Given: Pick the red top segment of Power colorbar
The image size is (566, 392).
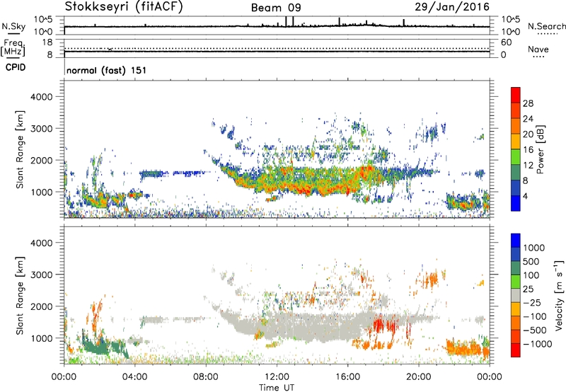Looking at the screenshot, I should tap(516, 96).
